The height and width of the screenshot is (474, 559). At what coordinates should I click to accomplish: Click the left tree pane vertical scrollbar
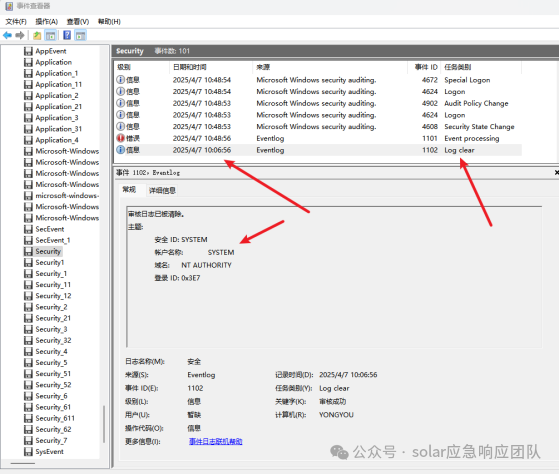pyautogui.click(x=104, y=424)
